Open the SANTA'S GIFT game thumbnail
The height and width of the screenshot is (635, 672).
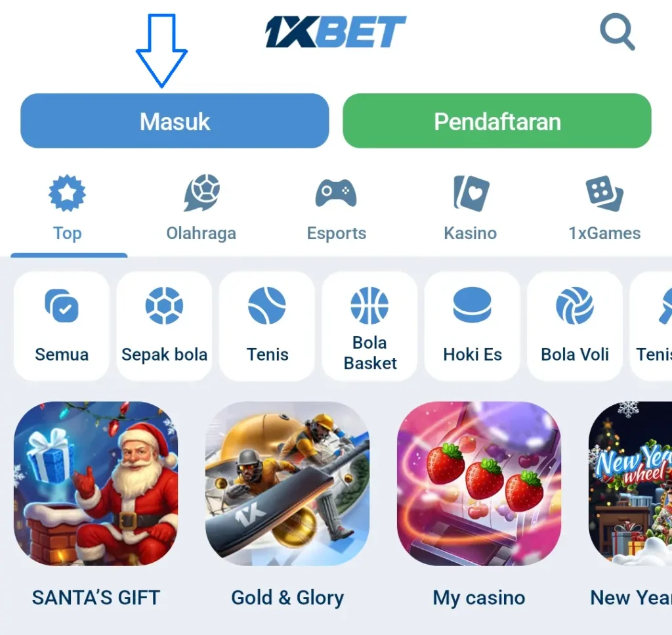point(96,484)
